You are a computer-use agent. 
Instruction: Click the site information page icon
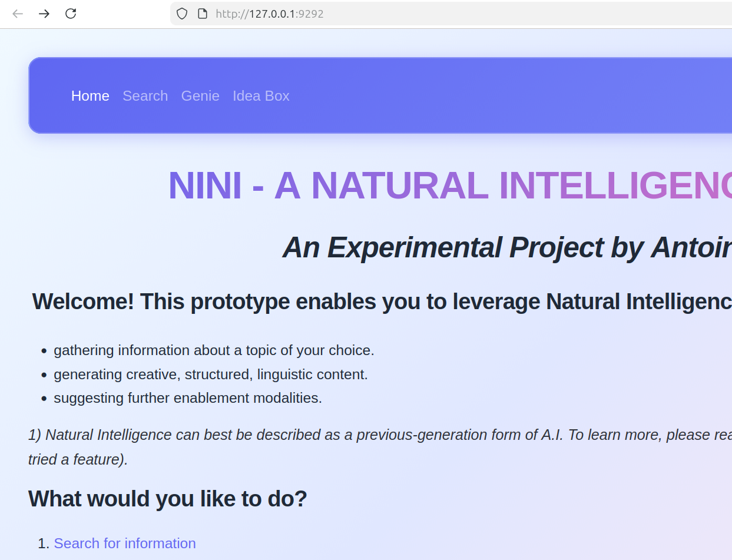click(201, 13)
